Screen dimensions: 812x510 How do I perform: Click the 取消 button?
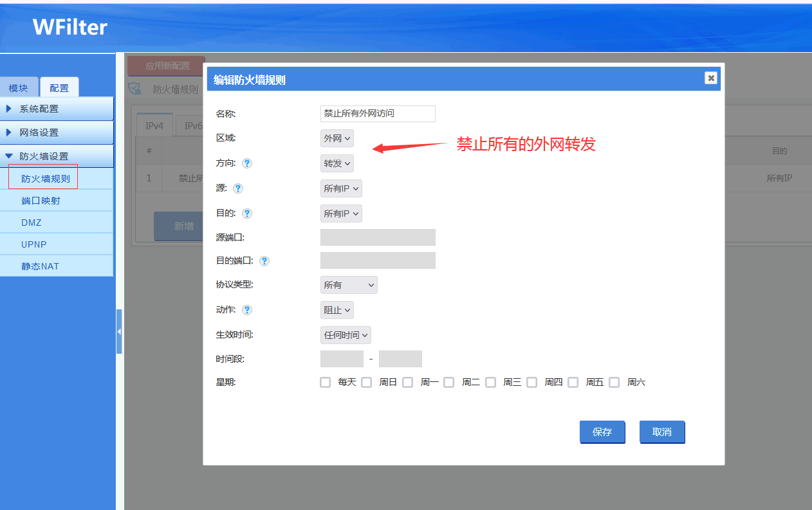(x=662, y=432)
